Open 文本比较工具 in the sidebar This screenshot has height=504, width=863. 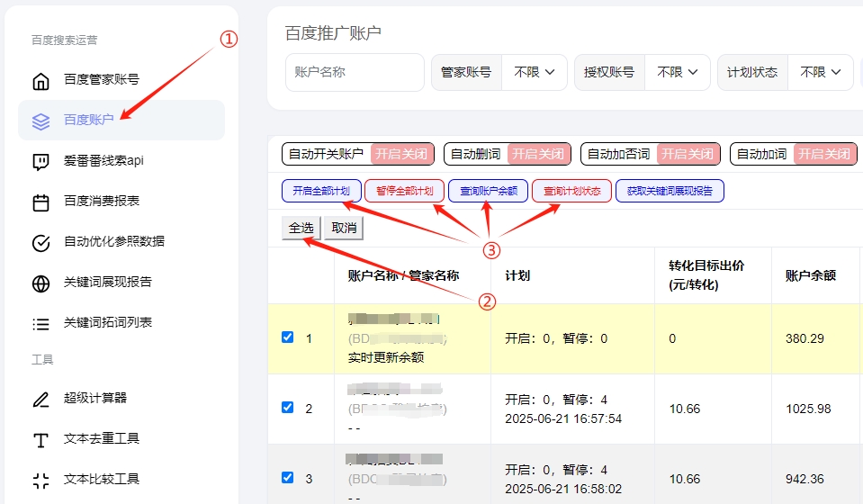(101, 479)
